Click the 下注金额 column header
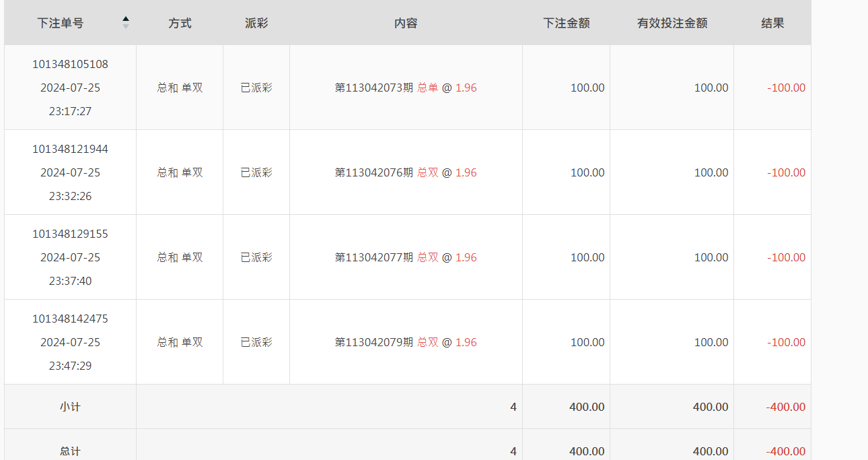This screenshot has width=868, height=460. 567,23
